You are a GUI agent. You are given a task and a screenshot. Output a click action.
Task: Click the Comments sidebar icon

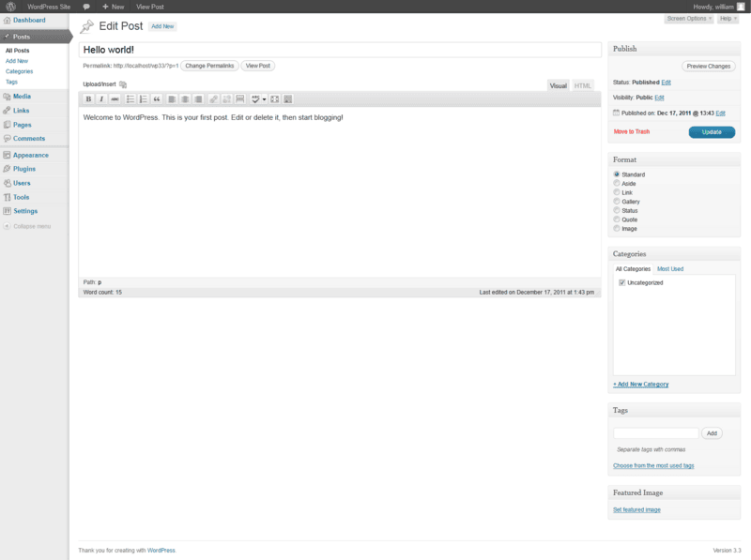pyautogui.click(x=7, y=138)
